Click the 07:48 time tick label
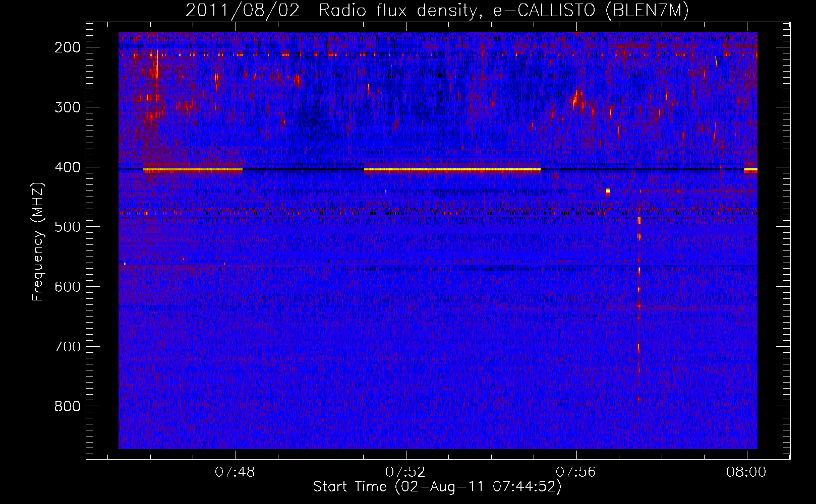Viewport: 816px width, 504px height. [x=235, y=472]
